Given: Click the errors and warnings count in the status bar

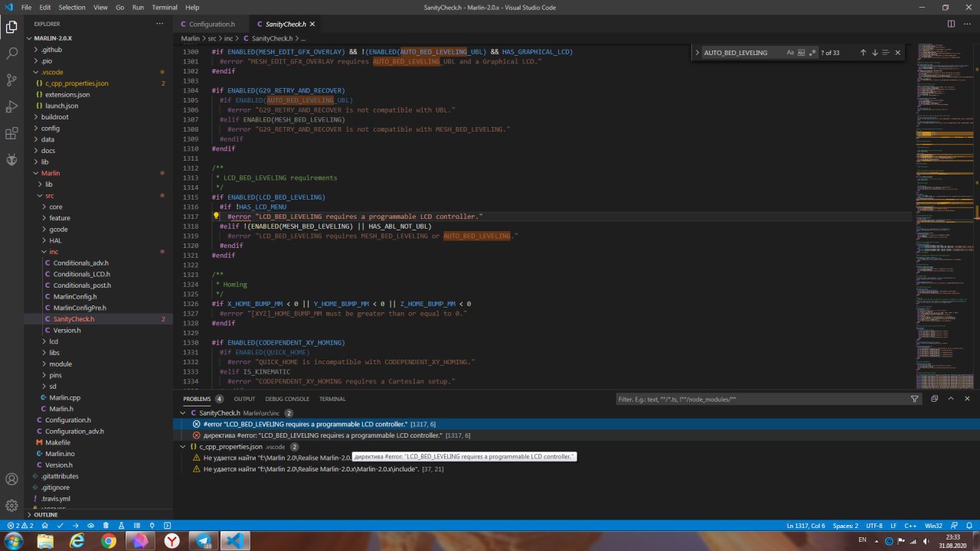Looking at the screenshot, I should [20, 526].
